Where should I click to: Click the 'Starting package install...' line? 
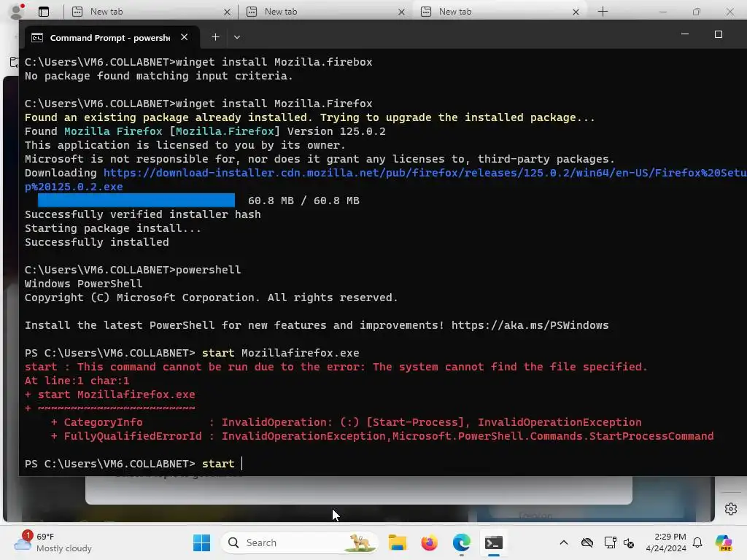tap(113, 228)
